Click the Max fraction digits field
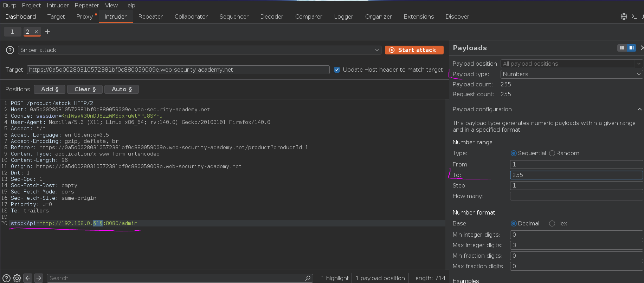Screen dimensions: 644x283 [577, 266]
